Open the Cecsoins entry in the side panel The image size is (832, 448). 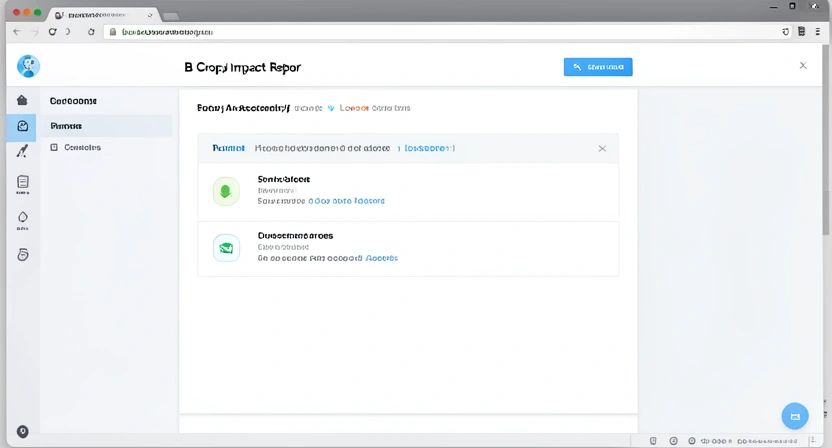[82, 147]
